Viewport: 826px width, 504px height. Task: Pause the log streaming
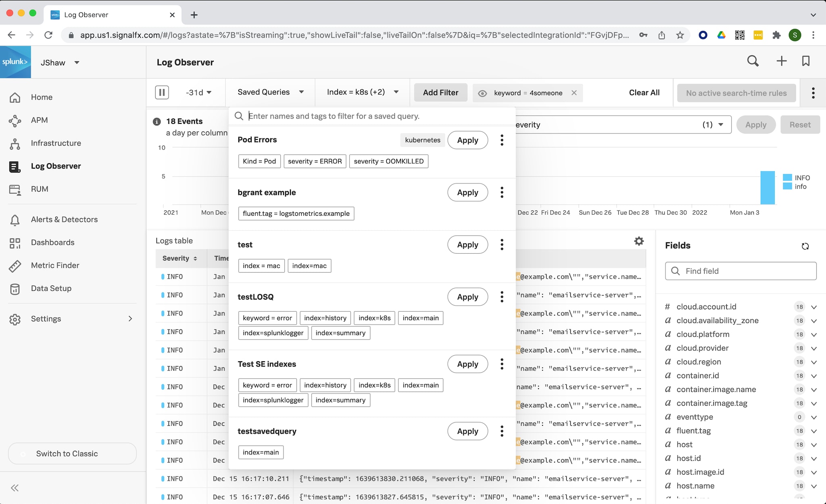[x=162, y=92]
